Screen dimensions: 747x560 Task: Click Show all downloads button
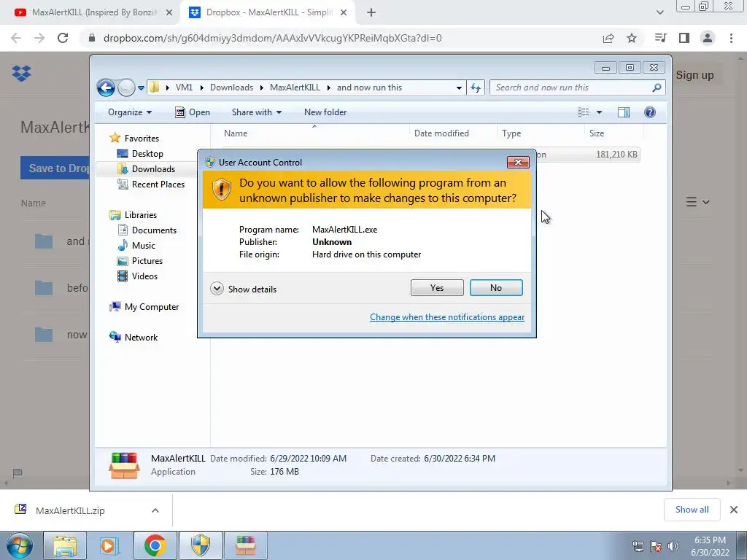[692, 510]
